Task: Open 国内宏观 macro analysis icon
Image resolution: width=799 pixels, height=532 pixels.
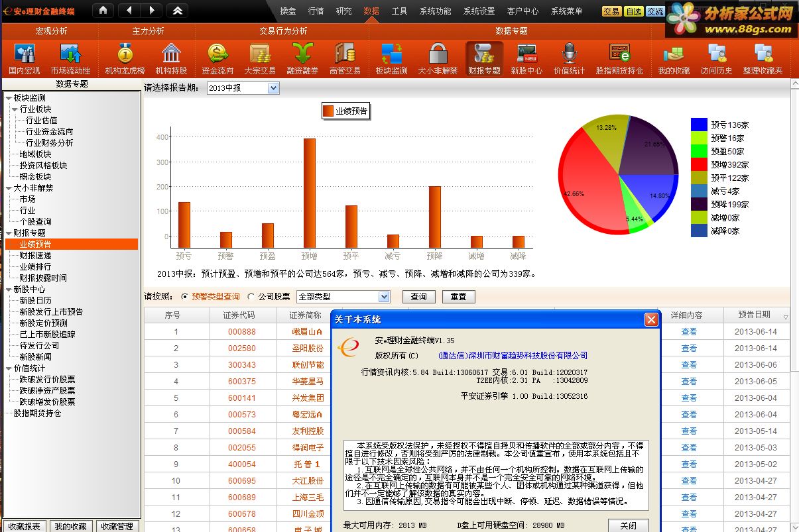Action: [25, 58]
